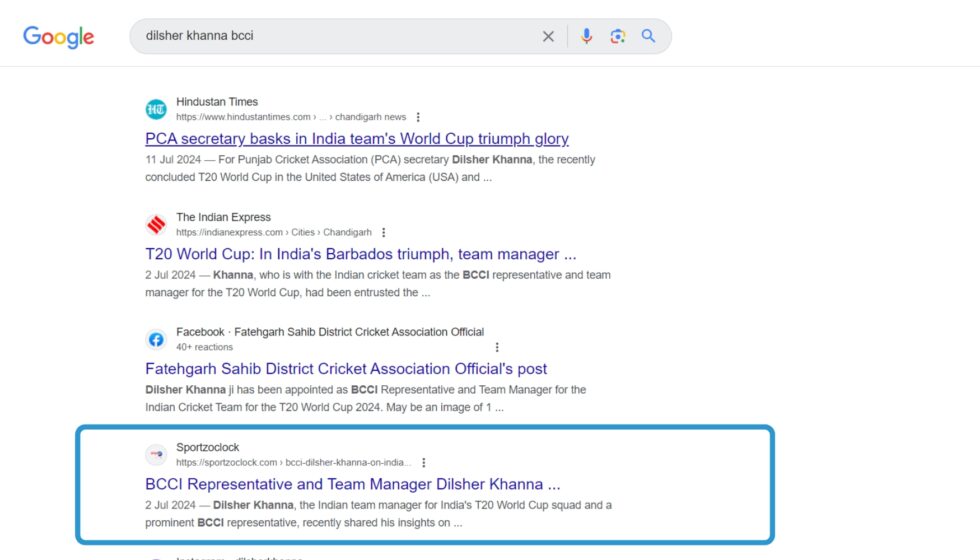Open search by image lens icon
The height and width of the screenshot is (560, 980).
[618, 36]
